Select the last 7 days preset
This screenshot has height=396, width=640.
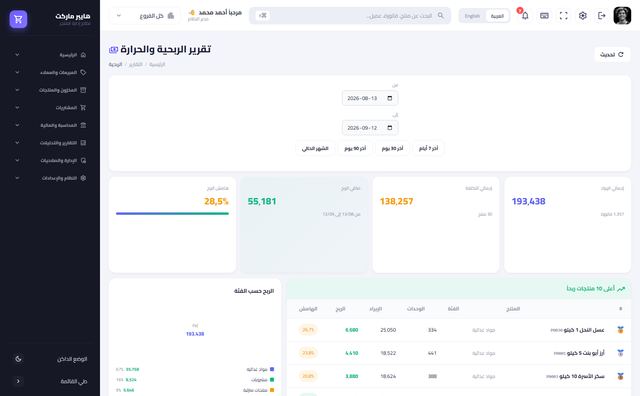point(428,148)
